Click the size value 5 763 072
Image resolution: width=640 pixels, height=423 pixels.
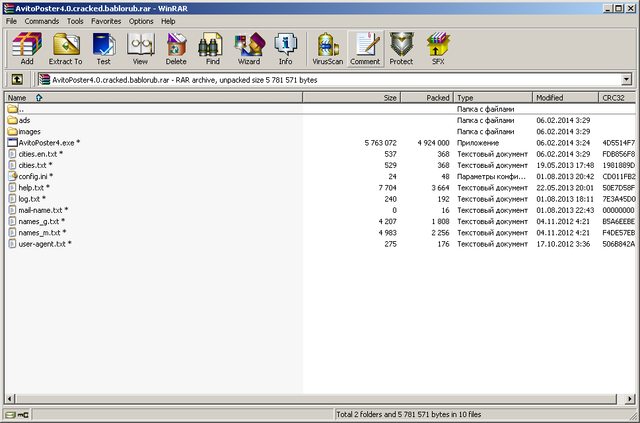380,143
